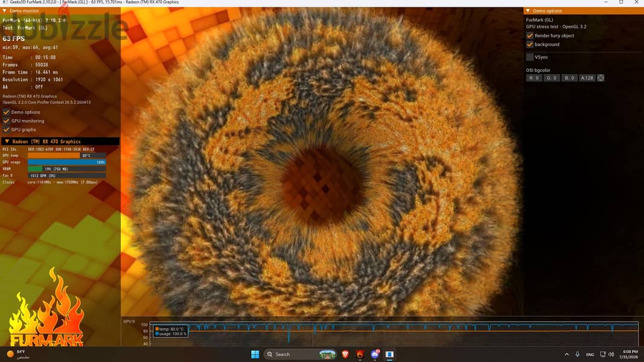Open the blue window app on taskbar
644x362 pixels.
click(389, 354)
